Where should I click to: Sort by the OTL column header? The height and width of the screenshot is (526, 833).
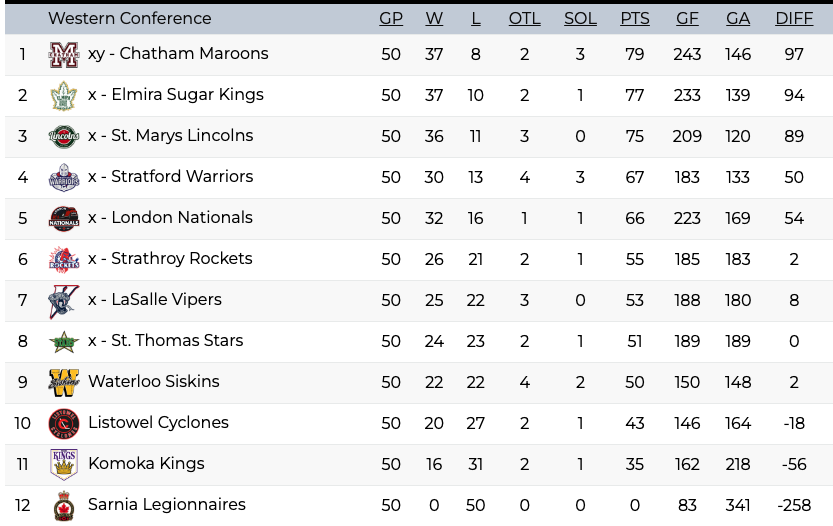[x=524, y=19]
